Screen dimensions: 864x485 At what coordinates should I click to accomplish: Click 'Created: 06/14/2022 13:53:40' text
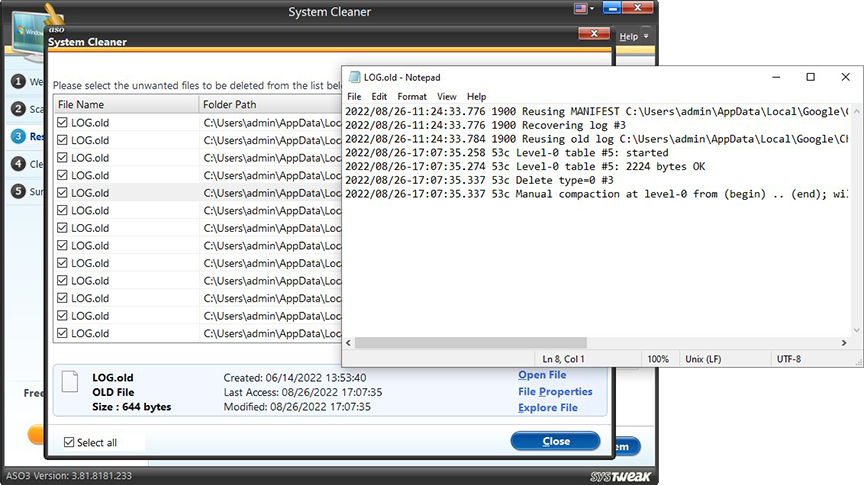point(295,378)
